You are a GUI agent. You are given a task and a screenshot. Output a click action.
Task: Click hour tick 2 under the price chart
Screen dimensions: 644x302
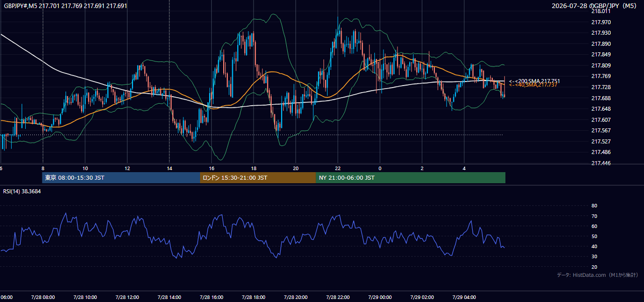pyautogui.click(x=422, y=168)
